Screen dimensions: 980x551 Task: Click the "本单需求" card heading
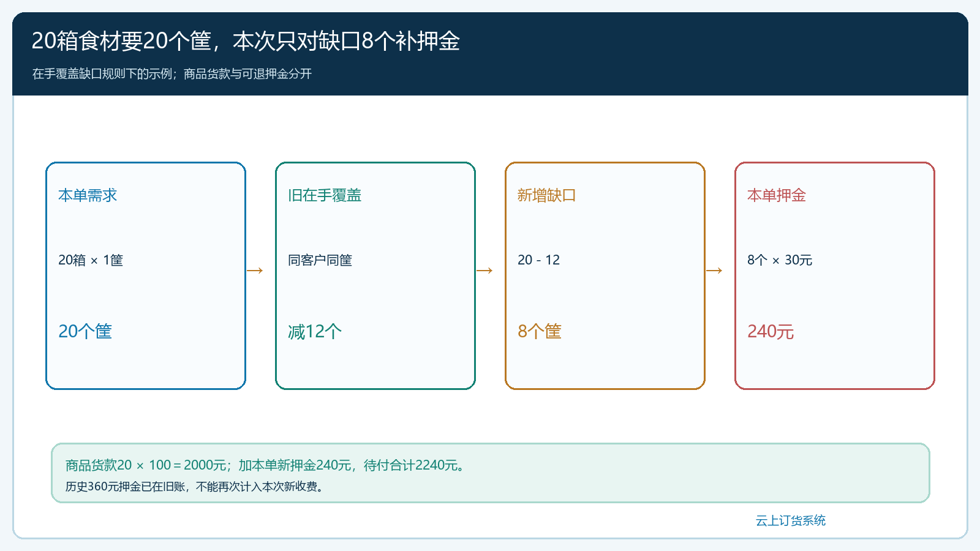click(88, 195)
